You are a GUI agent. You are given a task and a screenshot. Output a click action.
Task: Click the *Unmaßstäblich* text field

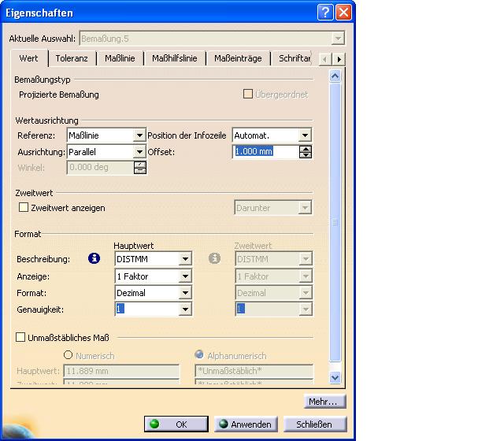point(254,371)
